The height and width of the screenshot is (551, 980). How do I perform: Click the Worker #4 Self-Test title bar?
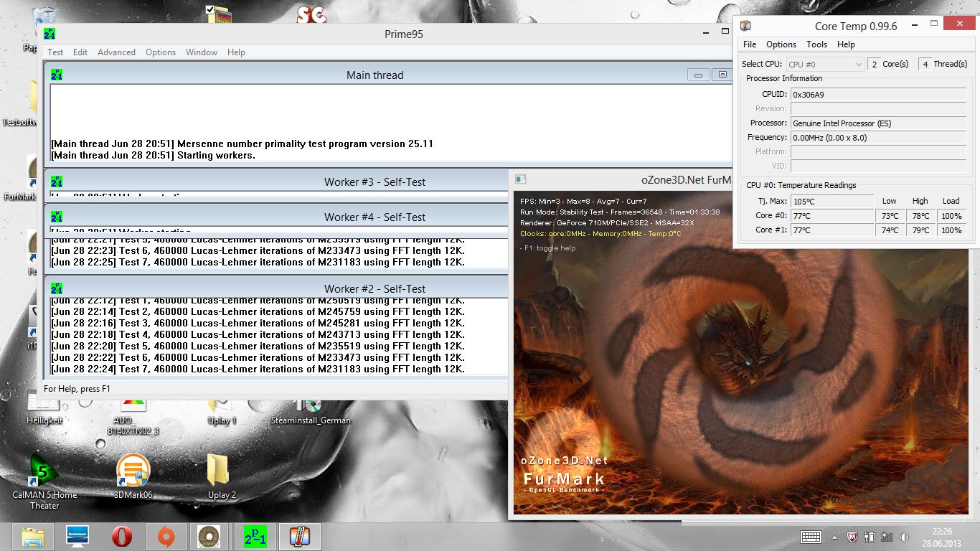(x=374, y=217)
